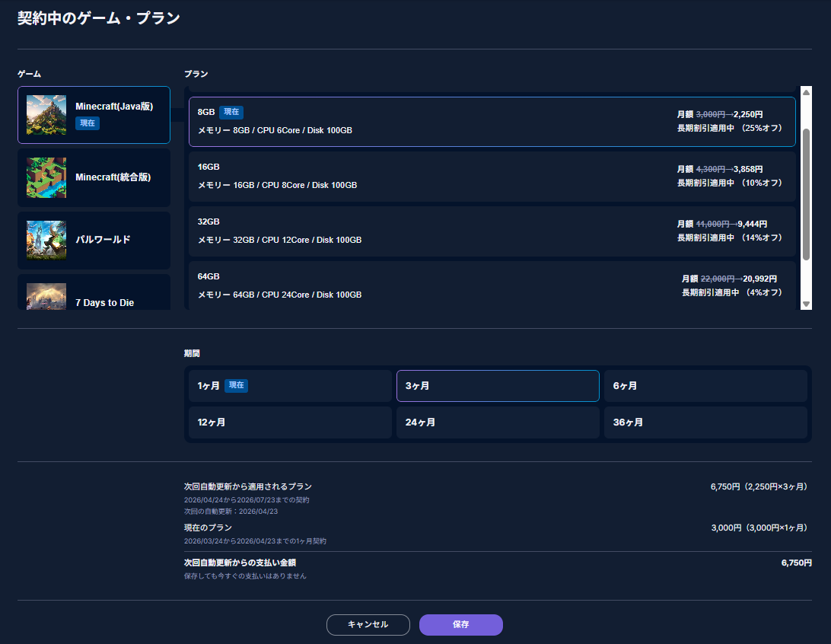Select the 16GB plan row

(492, 177)
